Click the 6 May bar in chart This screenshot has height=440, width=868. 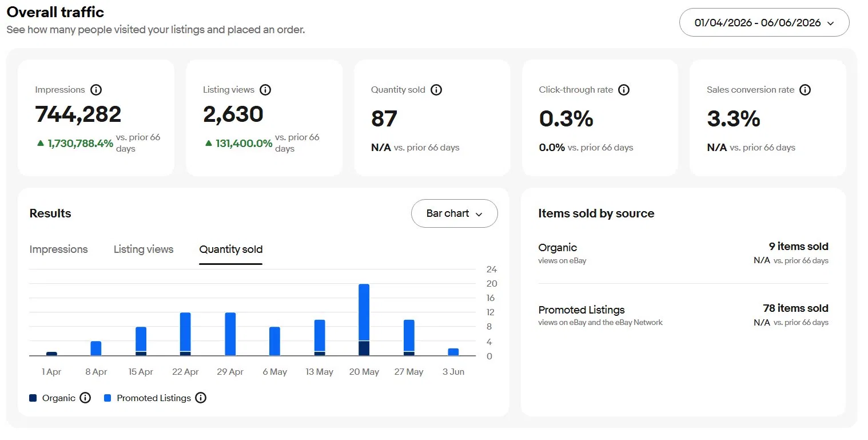click(x=274, y=342)
